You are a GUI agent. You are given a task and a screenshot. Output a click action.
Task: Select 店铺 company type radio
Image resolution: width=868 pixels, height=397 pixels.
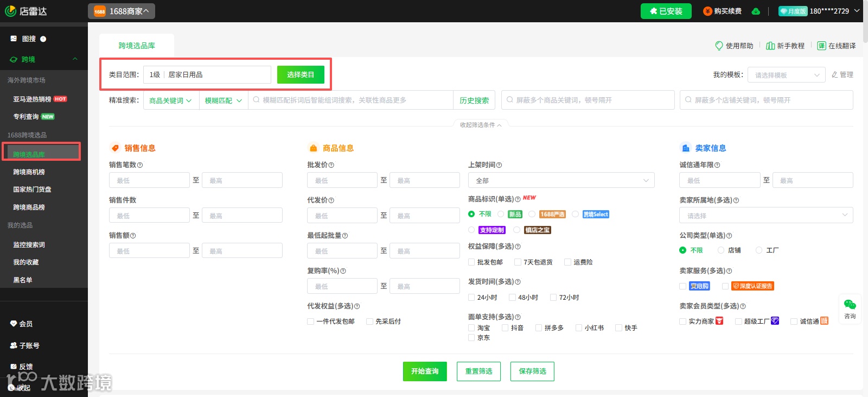pyautogui.click(x=721, y=250)
